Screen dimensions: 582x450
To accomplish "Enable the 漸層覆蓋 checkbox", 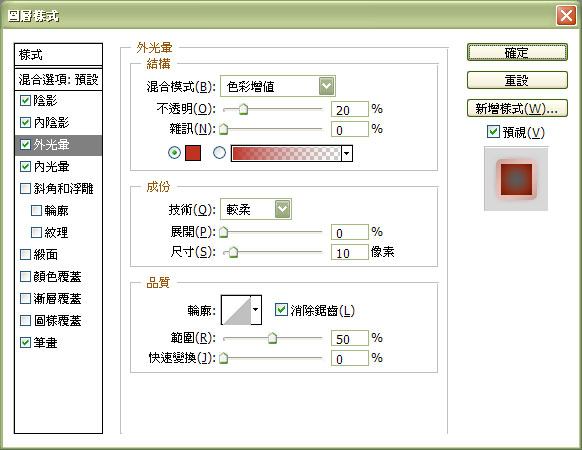I will (25, 298).
